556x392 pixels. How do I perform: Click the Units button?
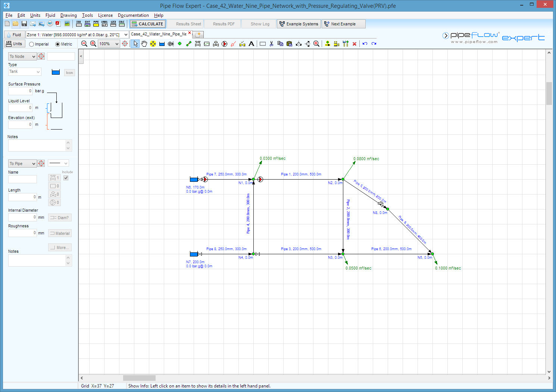(x=15, y=44)
